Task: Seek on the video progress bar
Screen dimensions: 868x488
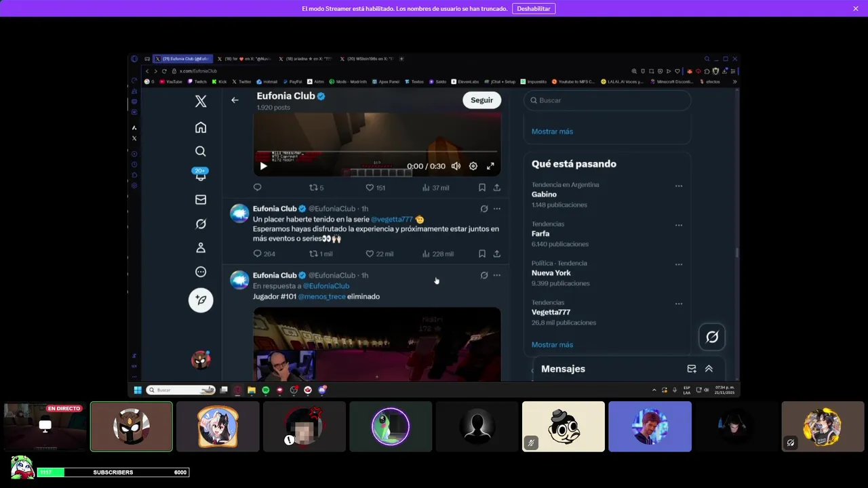Action: point(377,152)
